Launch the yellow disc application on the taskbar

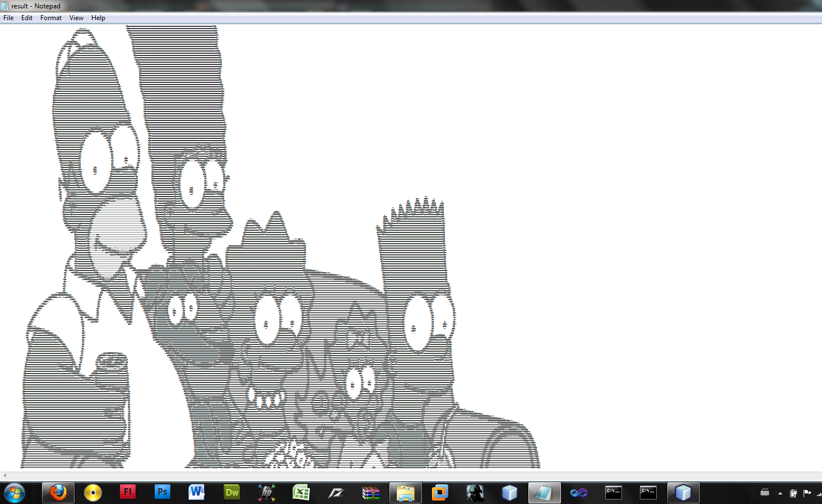tap(92, 493)
